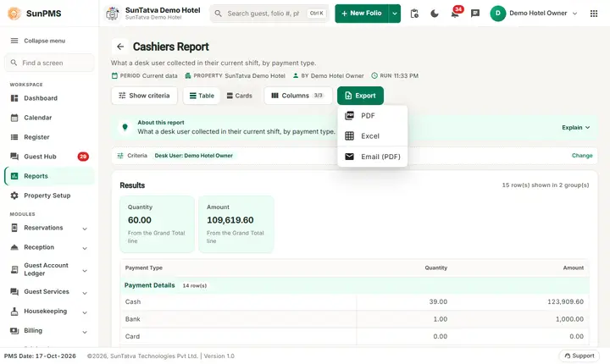
Task: Click the SunTatva Demo Hotel property icon
Action: [x=113, y=14]
